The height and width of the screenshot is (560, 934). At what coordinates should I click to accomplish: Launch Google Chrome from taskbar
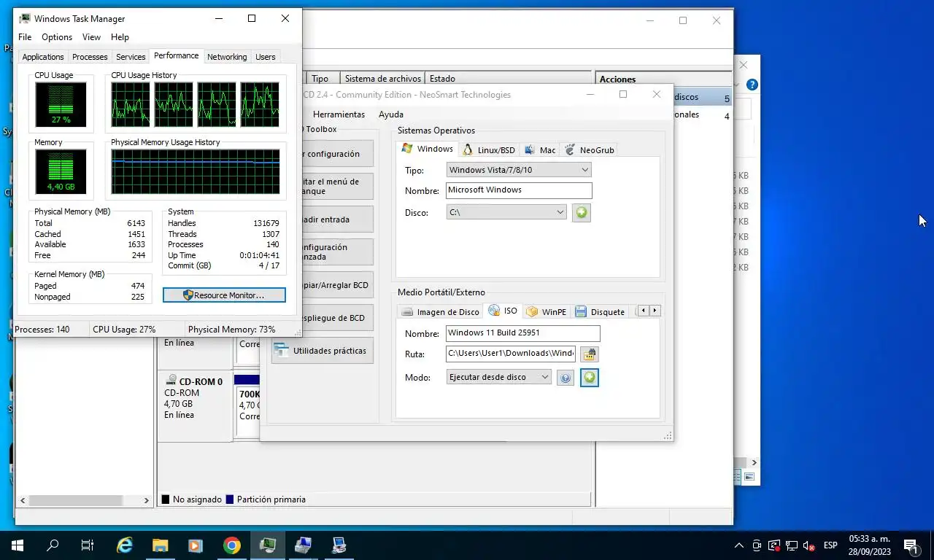(231, 545)
